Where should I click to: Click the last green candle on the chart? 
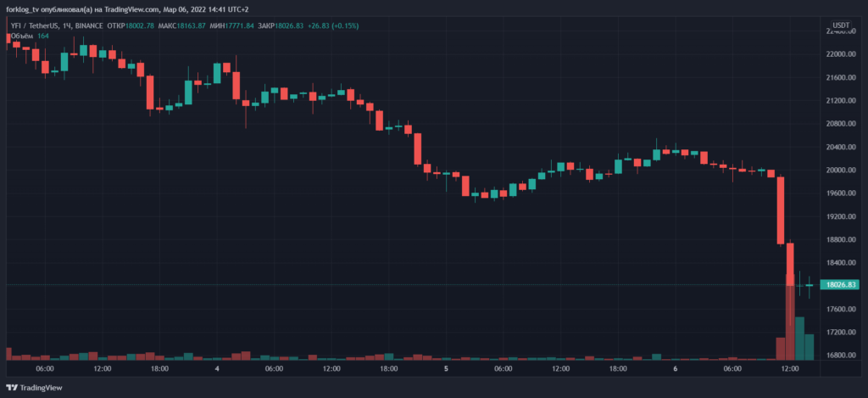click(x=810, y=286)
